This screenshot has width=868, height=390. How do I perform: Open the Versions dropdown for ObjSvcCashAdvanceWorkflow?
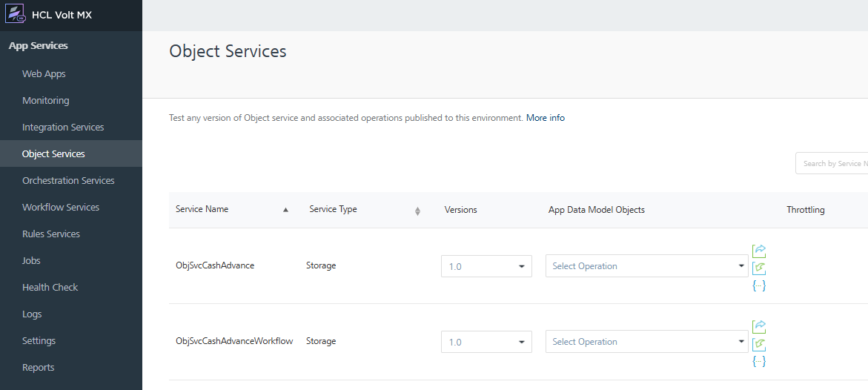[x=486, y=342]
